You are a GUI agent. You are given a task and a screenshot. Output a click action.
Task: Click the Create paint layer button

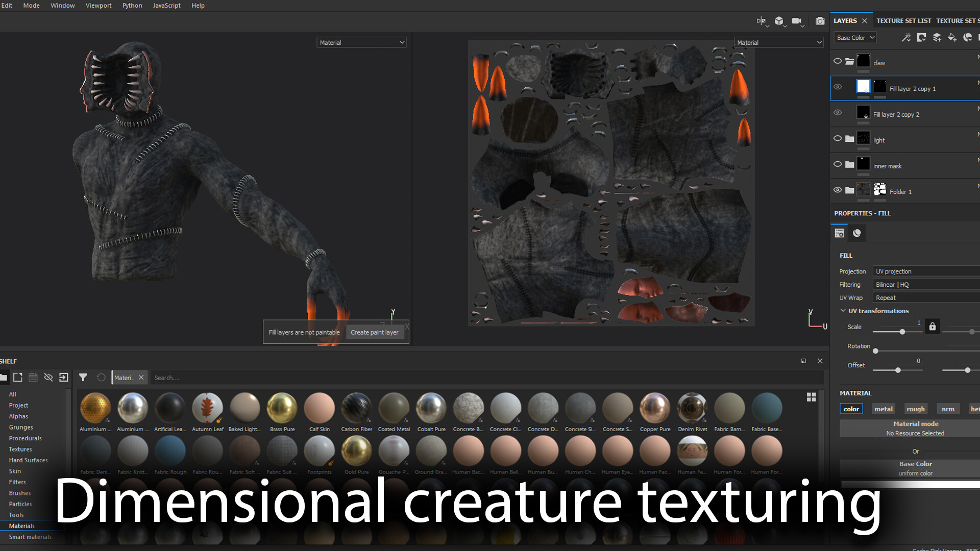pyautogui.click(x=375, y=332)
